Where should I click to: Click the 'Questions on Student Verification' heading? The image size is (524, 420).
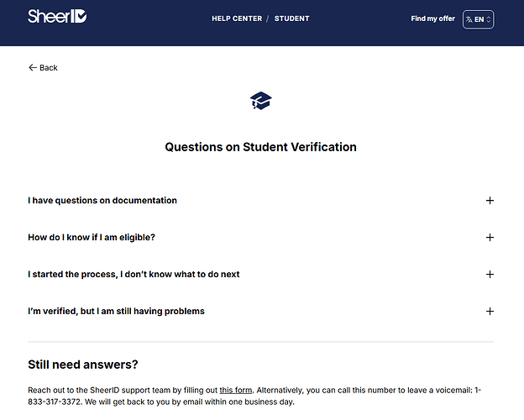pos(260,147)
